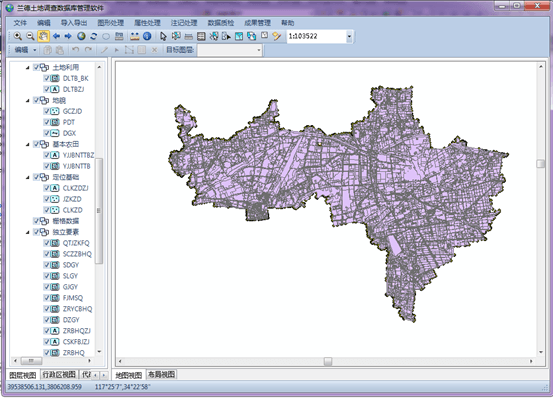Open the 成果管理 menu
This screenshot has height=398, width=553.
[257, 23]
